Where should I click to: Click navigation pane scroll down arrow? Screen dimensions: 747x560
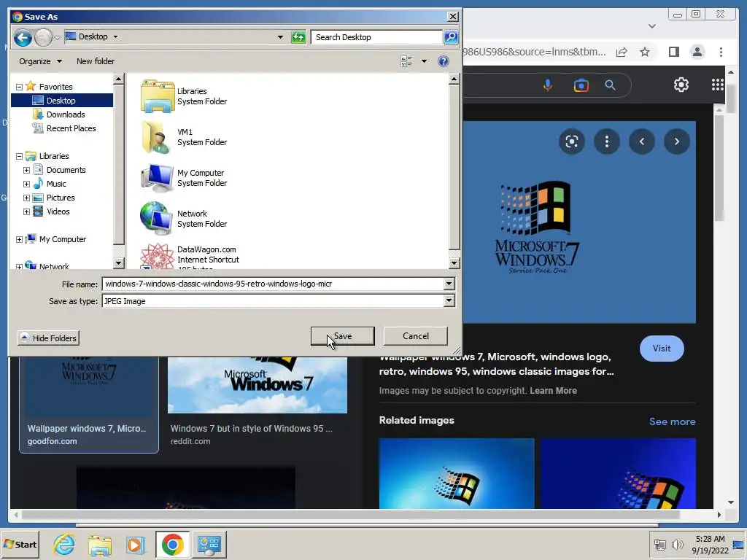[x=119, y=262]
